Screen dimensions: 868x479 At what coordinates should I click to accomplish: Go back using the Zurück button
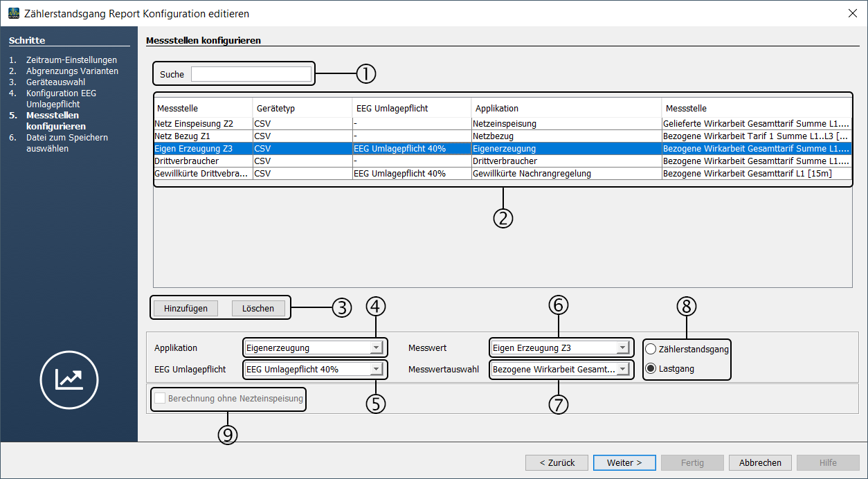click(x=557, y=462)
